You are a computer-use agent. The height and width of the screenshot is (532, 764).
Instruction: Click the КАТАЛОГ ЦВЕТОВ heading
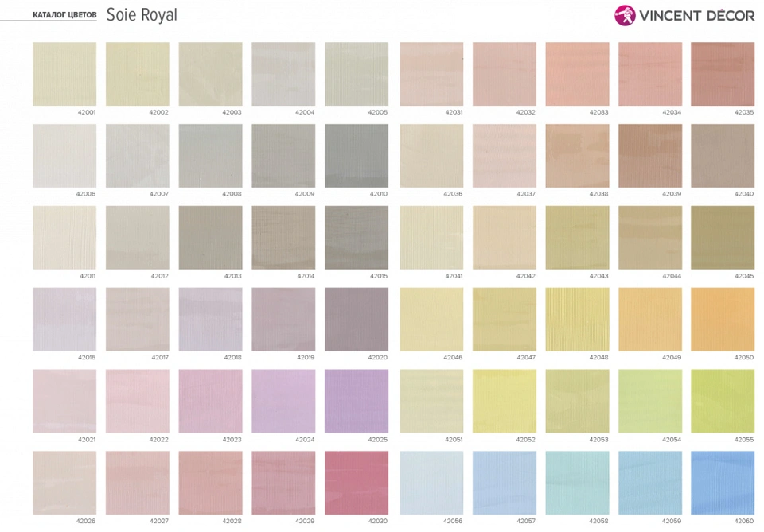point(64,15)
